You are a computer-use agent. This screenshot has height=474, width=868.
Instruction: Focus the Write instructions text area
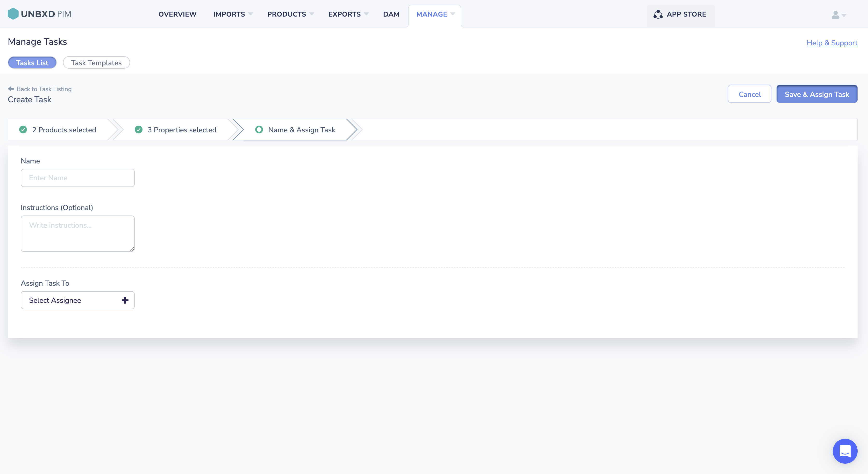[x=77, y=233]
